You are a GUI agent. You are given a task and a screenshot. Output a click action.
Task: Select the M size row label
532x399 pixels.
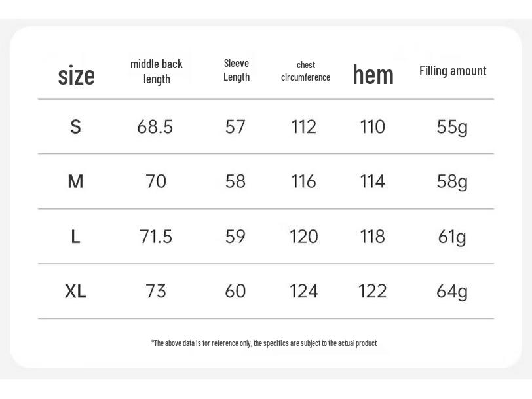tap(75, 181)
